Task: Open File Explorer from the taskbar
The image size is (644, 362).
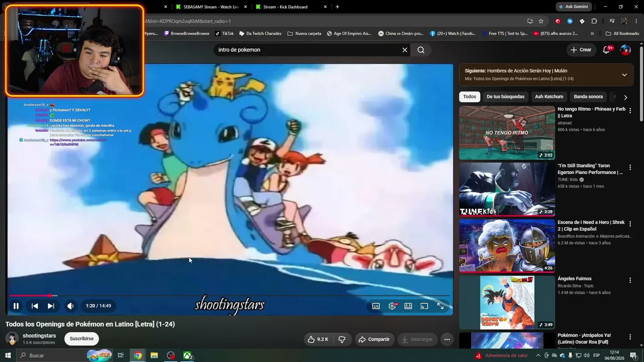Action: point(154,355)
